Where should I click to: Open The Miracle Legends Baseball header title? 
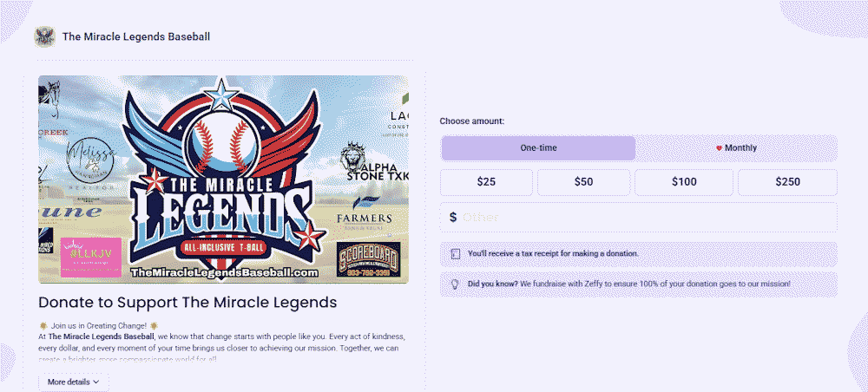136,36
